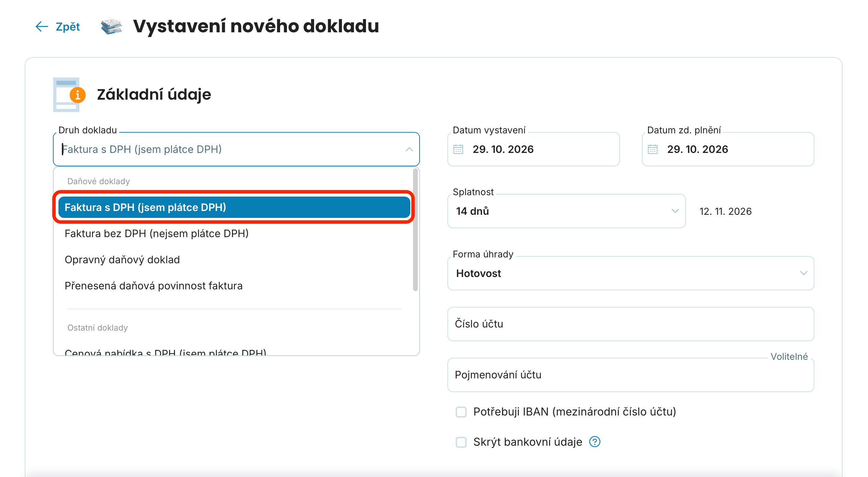Select Faktura s DPH (jsem plátce DPH) option
Viewport: 868px width, 477px height.
[x=234, y=207]
